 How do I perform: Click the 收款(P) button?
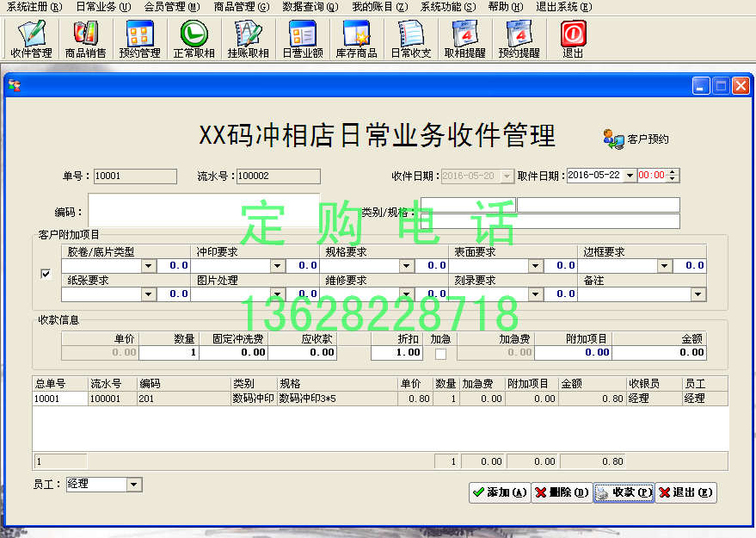pos(624,492)
